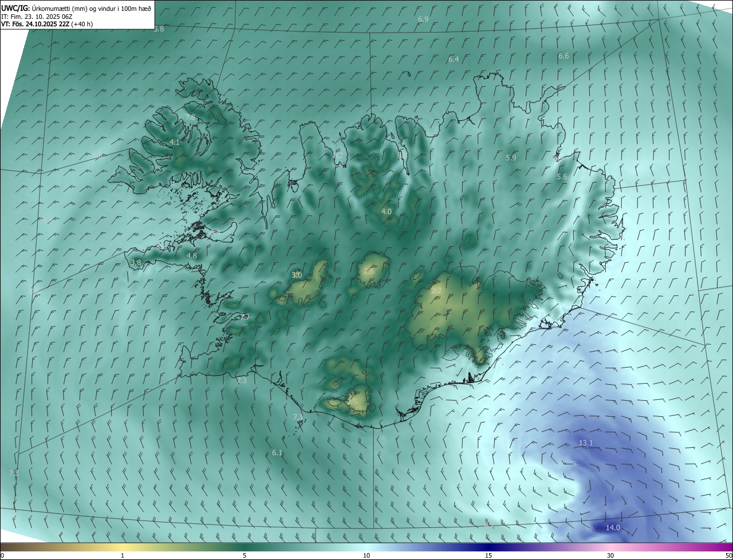Click the colorbar tick label 30
Viewport: 733px width, 560px height.
pos(610,556)
